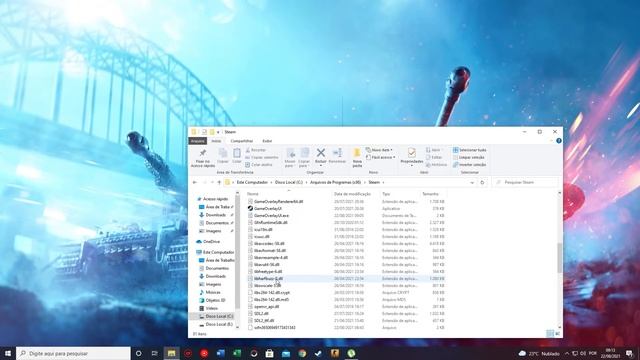Select Este Computador in the navigation pane
The image size is (640, 360).
point(215,252)
